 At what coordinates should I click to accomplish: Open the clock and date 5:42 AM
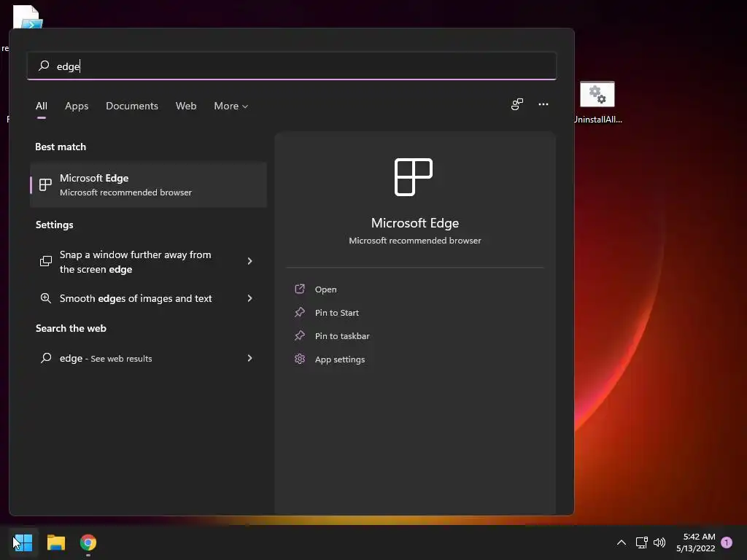coord(695,542)
